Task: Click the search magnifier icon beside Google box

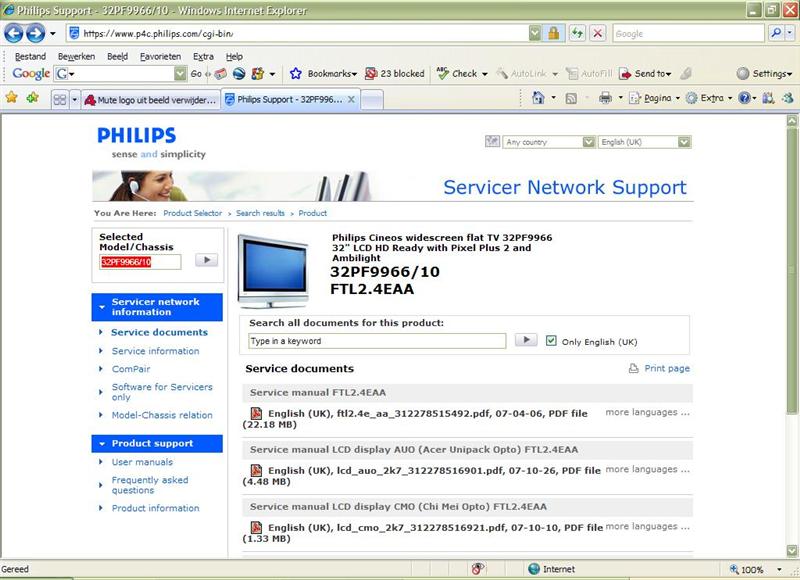Action: pyautogui.click(x=776, y=34)
